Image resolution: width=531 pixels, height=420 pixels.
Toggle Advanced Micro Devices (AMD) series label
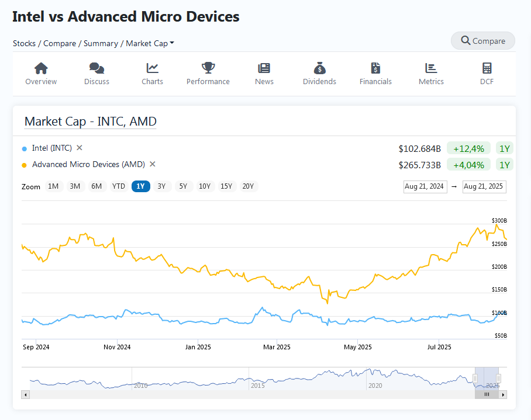click(88, 164)
